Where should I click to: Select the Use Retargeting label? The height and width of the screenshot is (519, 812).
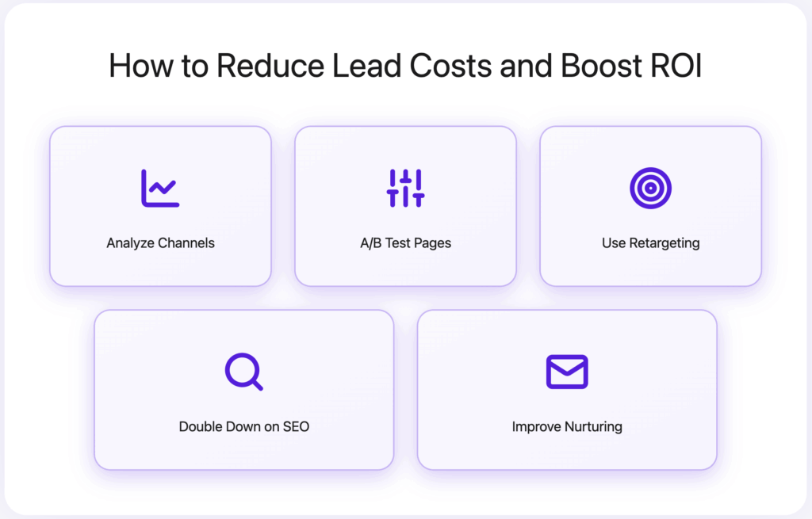click(x=650, y=243)
